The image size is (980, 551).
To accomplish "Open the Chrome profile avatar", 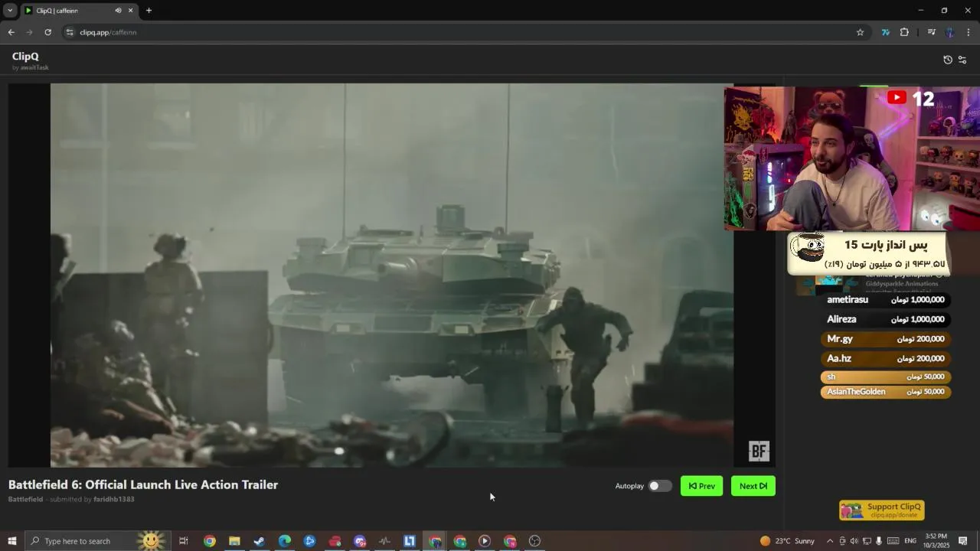I will [950, 32].
